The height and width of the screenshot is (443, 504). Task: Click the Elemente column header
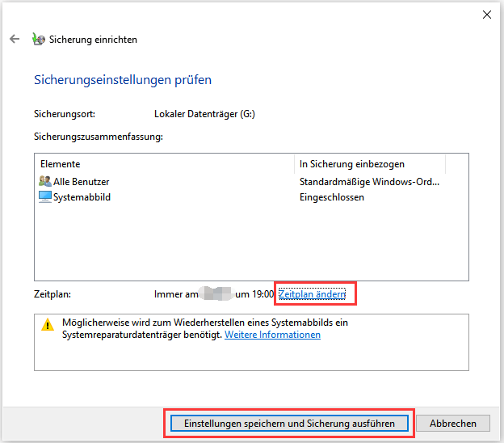(164, 164)
